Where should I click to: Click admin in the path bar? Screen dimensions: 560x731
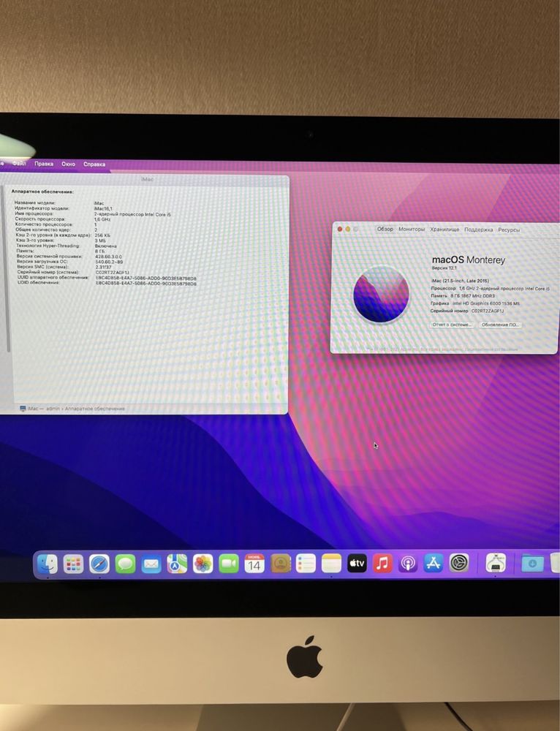coord(53,409)
